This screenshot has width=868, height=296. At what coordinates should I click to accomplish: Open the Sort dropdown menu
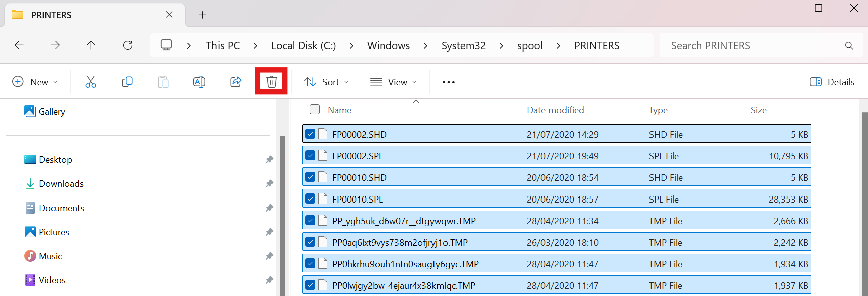[327, 82]
